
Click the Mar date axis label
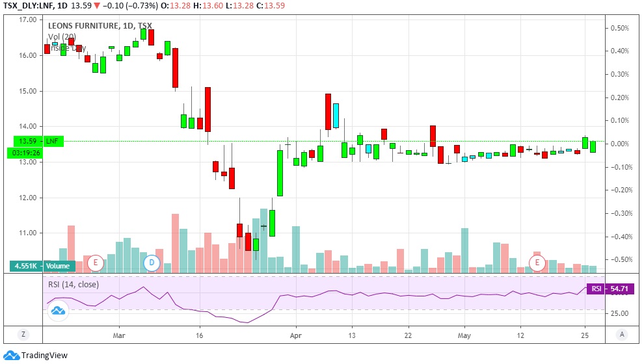pos(118,335)
